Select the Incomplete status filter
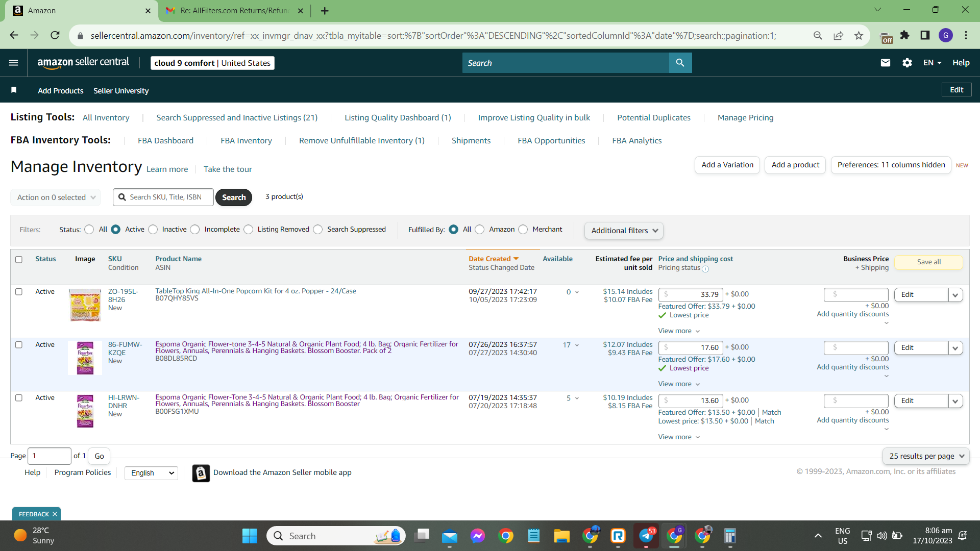 195,230
